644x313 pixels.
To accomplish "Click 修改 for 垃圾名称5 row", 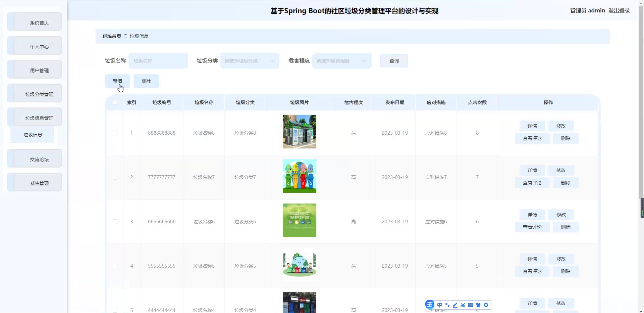I will point(561,259).
